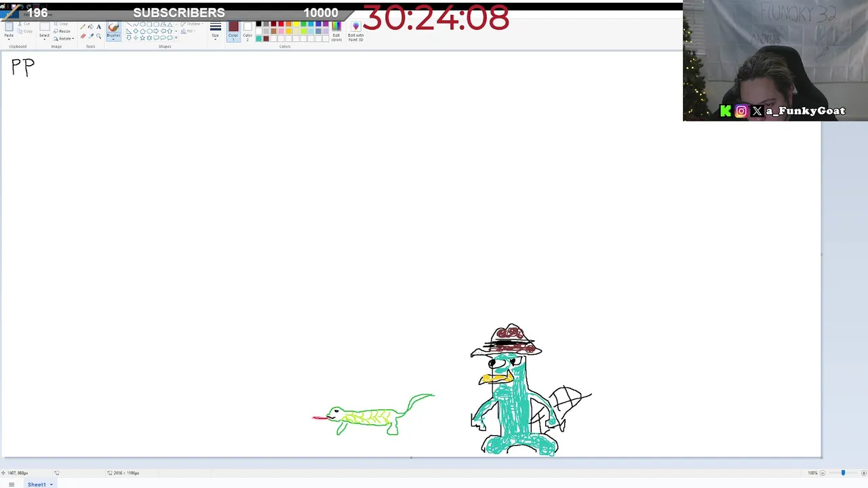The width and height of the screenshot is (868, 488).
Task: Select the Color picker eyedropper tool
Action: click(91, 36)
